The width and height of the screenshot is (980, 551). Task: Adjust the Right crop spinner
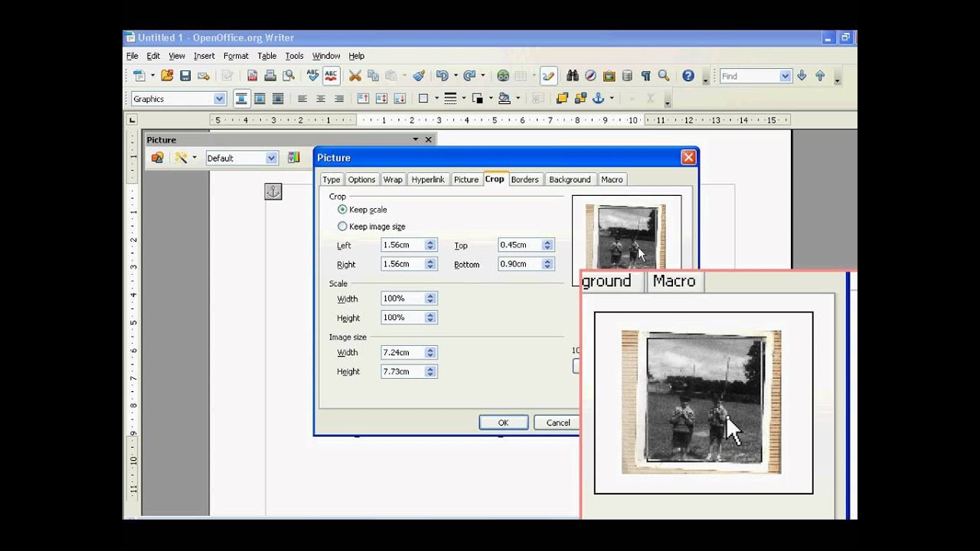(430, 264)
